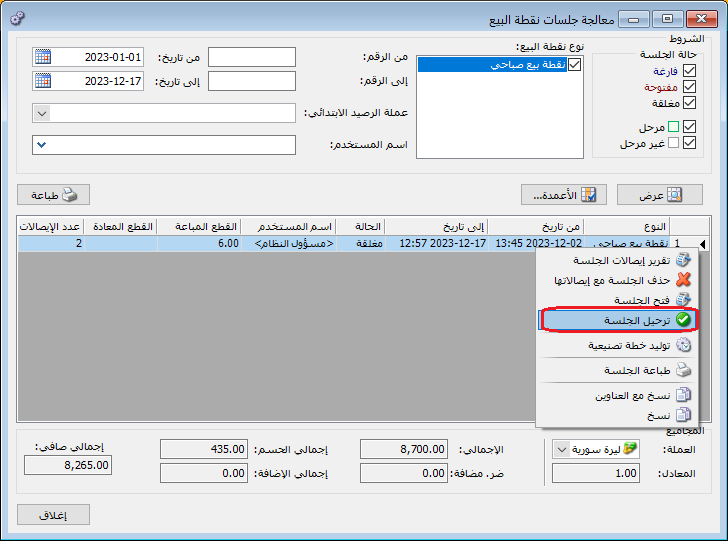
Task: Open the calendar picker for من تاريخ
Action: (x=43, y=57)
